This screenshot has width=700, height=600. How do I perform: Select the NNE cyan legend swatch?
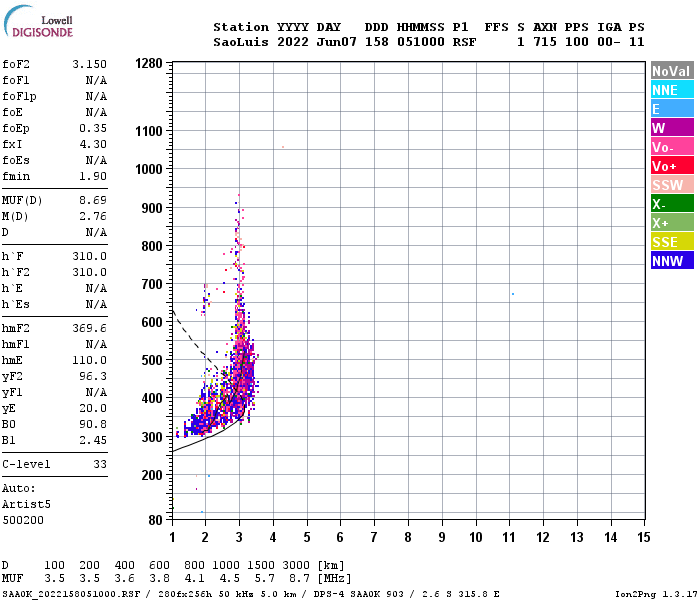point(672,90)
